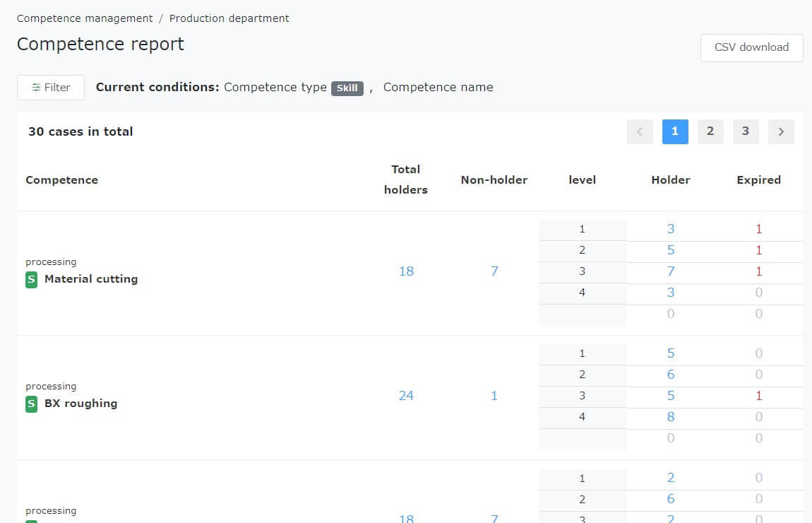View Material cutting level 2 expired count
Viewport: 812px width, 523px height.
click(x=758, y=249)
